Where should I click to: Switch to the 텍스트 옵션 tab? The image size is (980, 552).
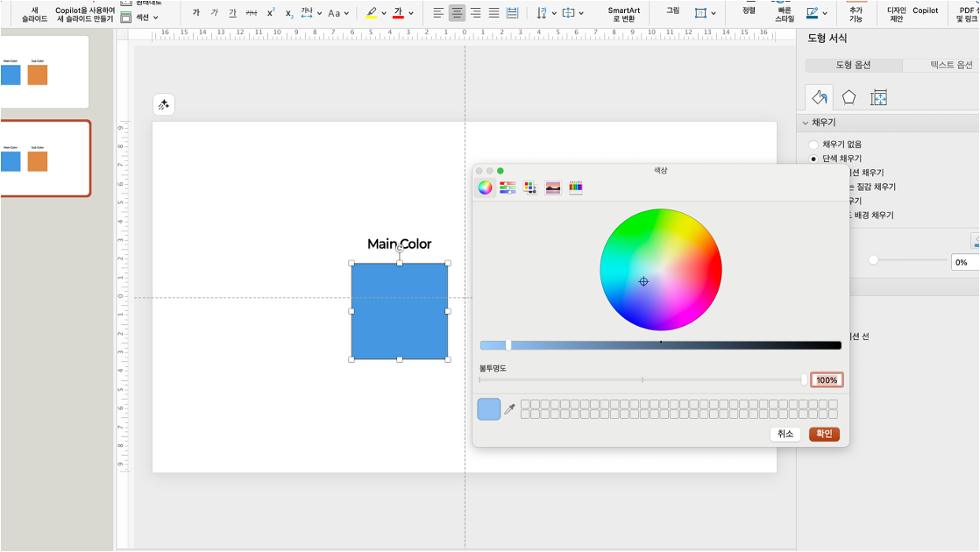[950, 66]
